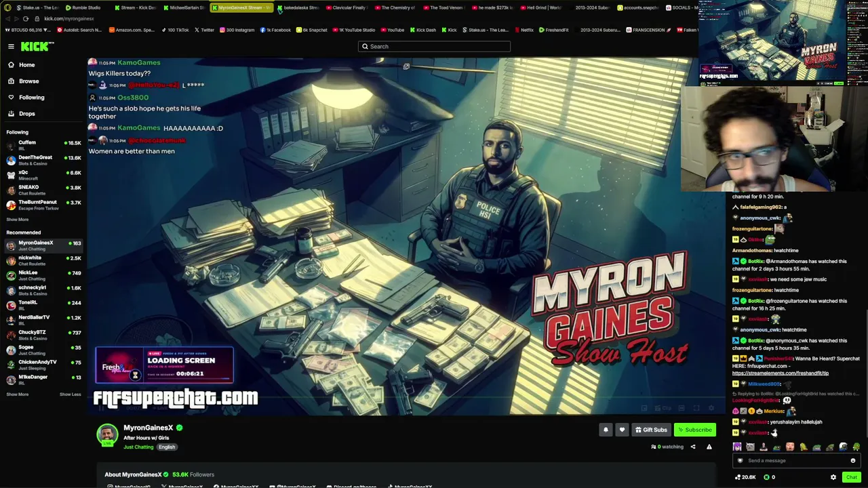
Task: Switch to MichaelSartain browser tab
Action: tap(184, 7)
